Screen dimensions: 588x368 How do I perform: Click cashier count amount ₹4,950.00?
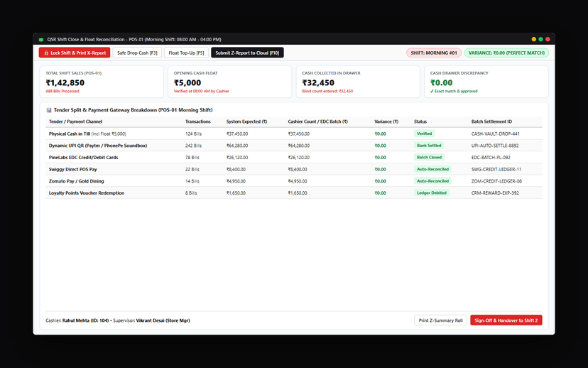click(x=298, y=181)
